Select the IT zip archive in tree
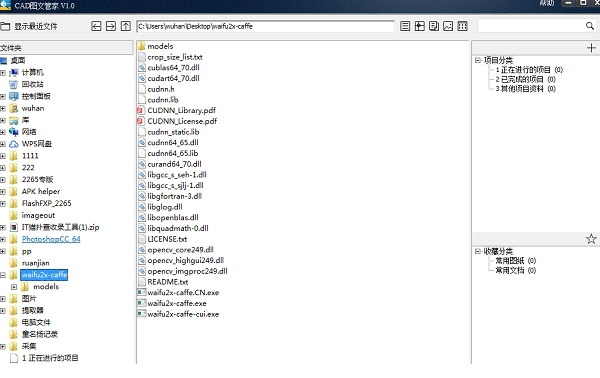Screen dimensions: 600x378 [x=60, y=227]
